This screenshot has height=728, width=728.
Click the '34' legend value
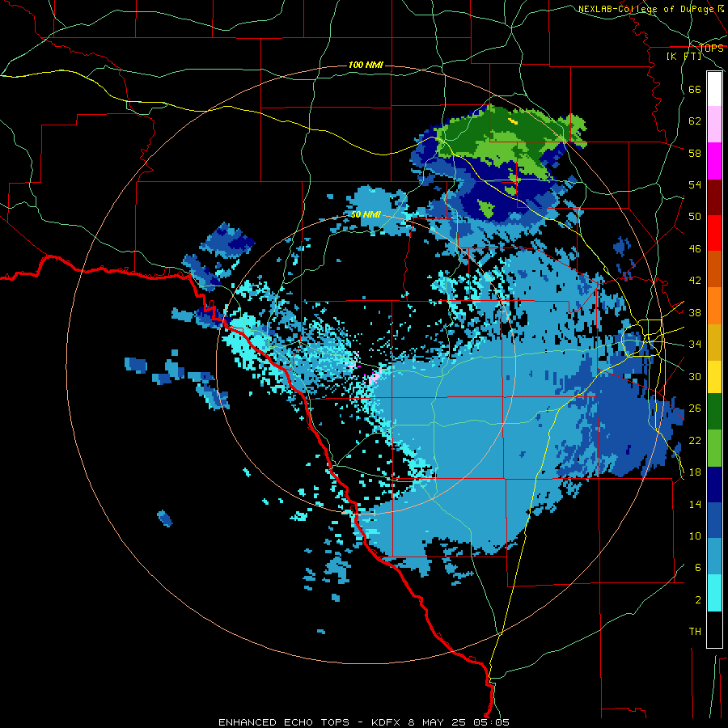pyautogui.click(x=695, y=345)
